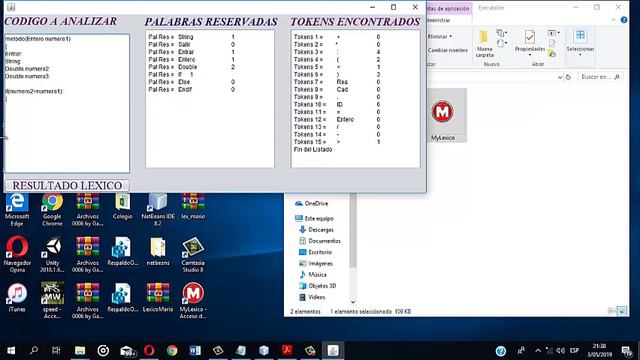Open the Unity 2018 desktop shortcut
The width and height of the screenshot is (640, 360).
click(52, 255)
